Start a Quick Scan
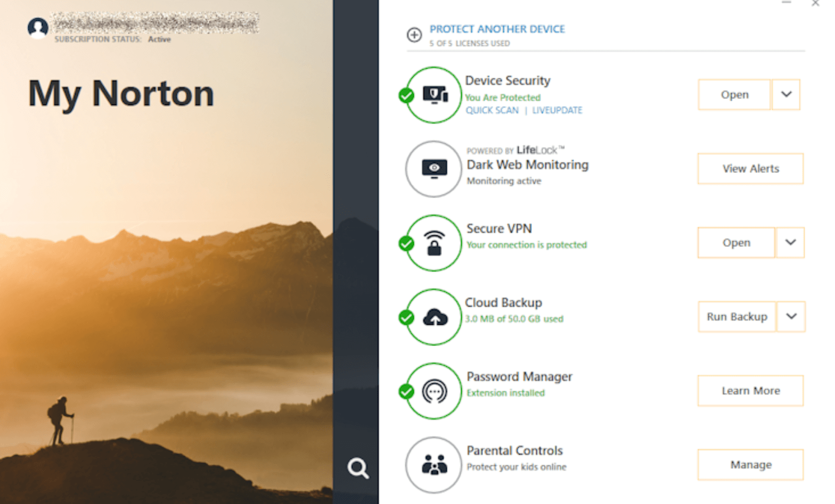The height and width of the screenshot is (504, 835). click(x=492, y=110)
